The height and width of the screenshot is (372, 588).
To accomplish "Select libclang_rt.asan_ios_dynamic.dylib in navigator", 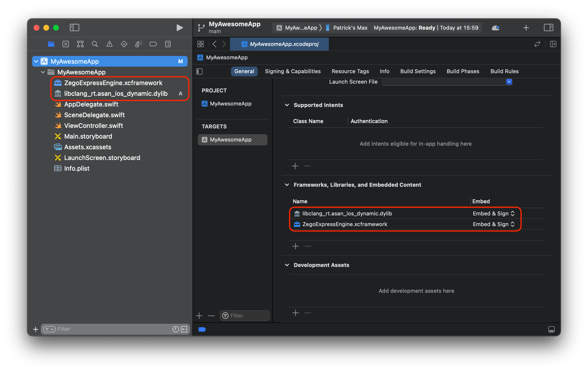I will point(116,94).
